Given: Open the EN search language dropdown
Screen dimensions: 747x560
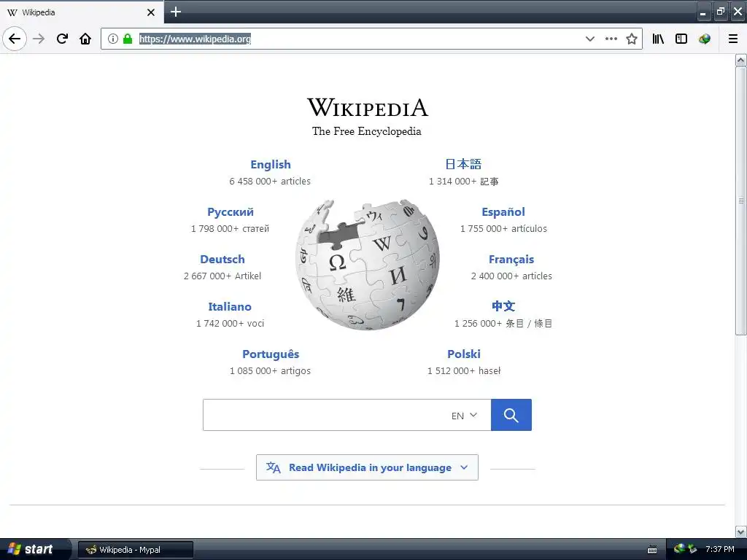Looking at the screenshot, I should click(464, 415).
